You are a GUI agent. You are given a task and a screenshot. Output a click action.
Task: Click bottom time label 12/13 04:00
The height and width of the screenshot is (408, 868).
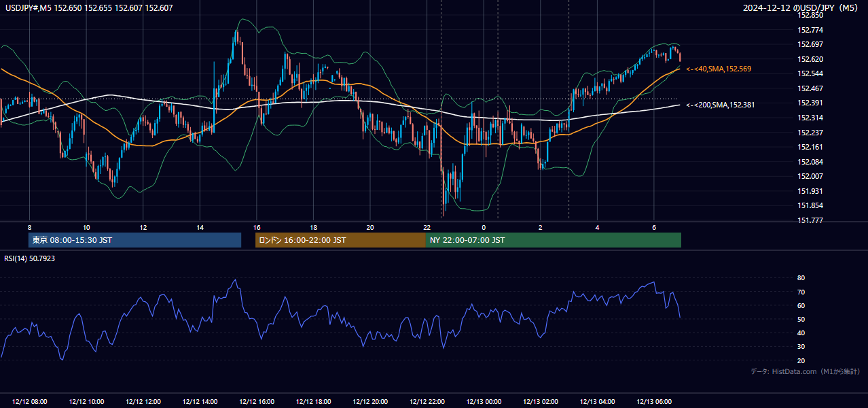[x=597, y=402]
